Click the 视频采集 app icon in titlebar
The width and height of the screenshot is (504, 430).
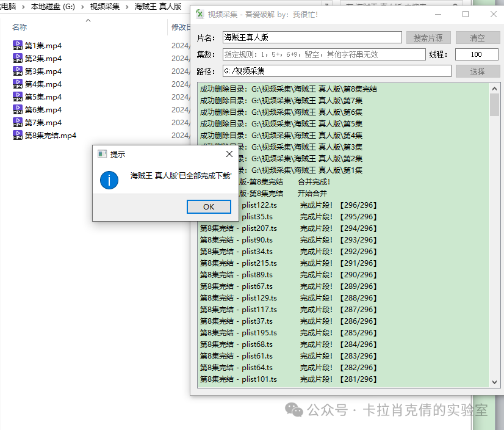[x=200, y=13]
